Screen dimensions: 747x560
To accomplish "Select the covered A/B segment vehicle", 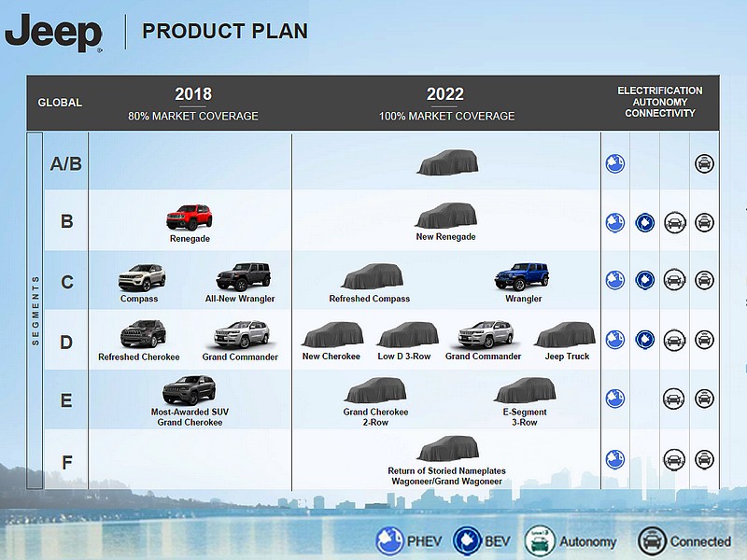I will (x=447, y=162).
